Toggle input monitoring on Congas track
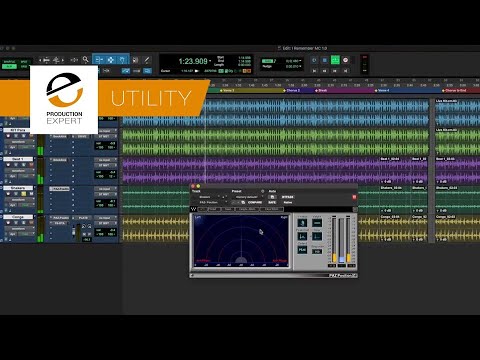 [16, 223]
